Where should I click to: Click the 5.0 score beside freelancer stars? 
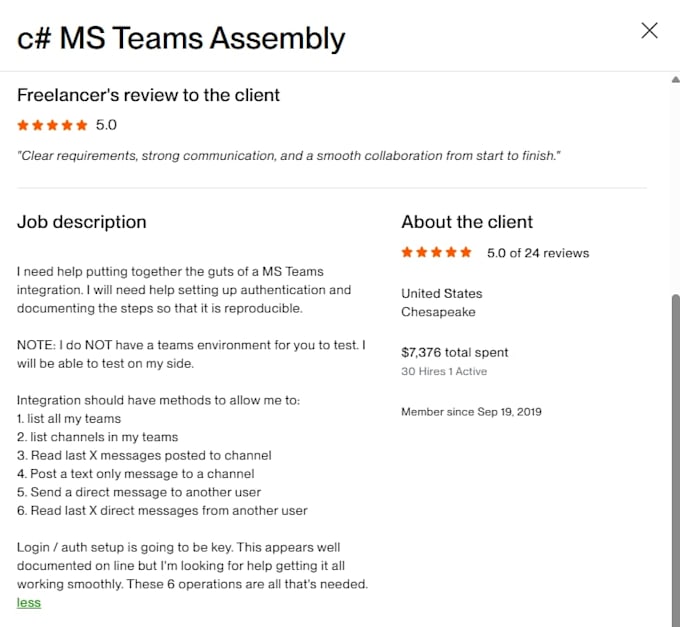click(106, 125)
